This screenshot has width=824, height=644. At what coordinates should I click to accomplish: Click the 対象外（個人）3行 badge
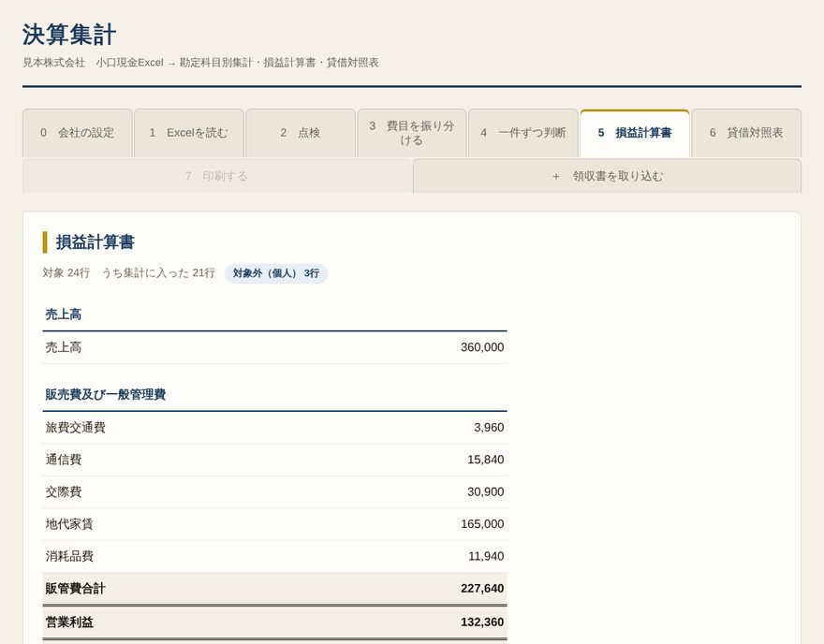coord(276,273)
